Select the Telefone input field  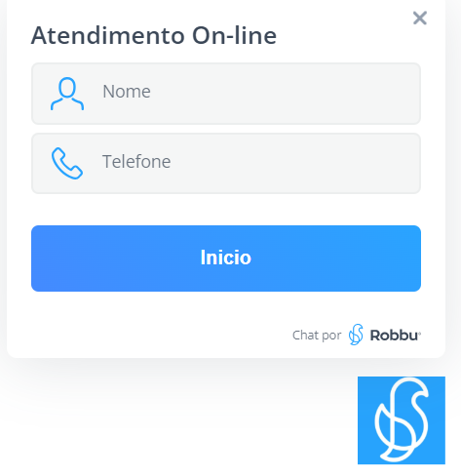(226, 163)
